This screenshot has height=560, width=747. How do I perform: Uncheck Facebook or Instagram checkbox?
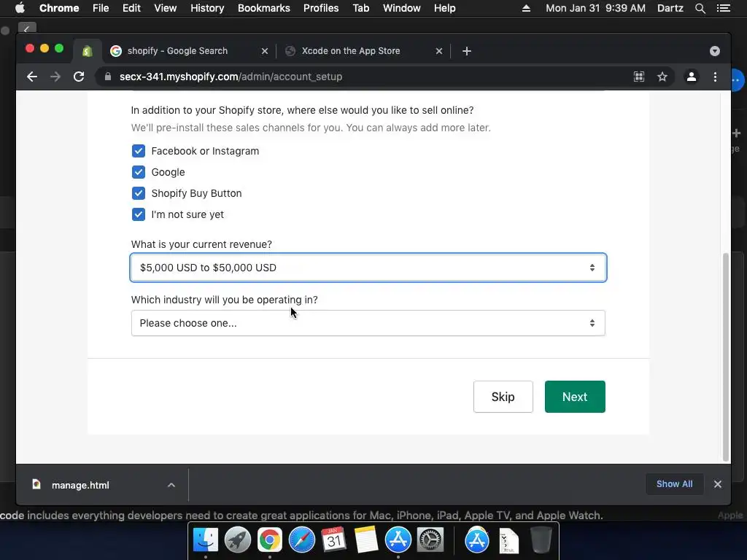(x=138, y=151)
